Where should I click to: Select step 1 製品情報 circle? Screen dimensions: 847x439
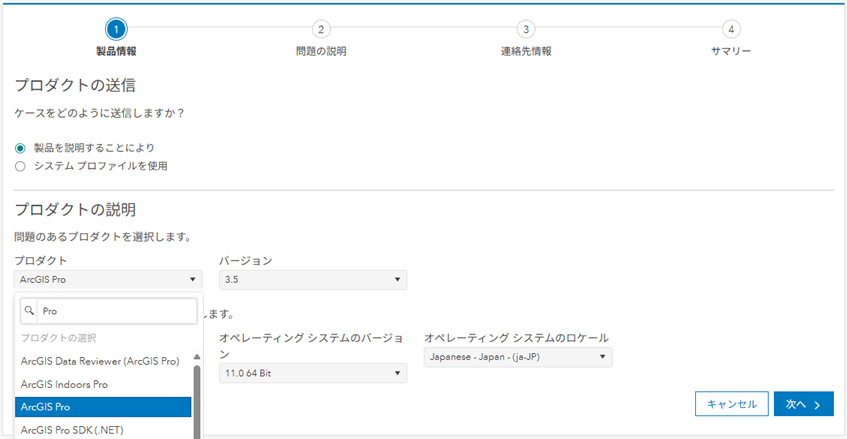coord(116,29)
